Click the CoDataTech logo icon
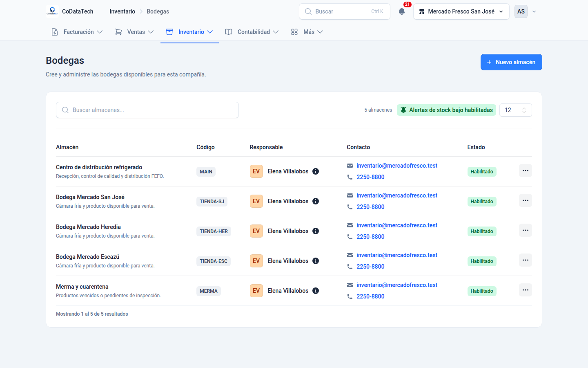The height and width of the screenshot is (368, 588). pos(52,11)
